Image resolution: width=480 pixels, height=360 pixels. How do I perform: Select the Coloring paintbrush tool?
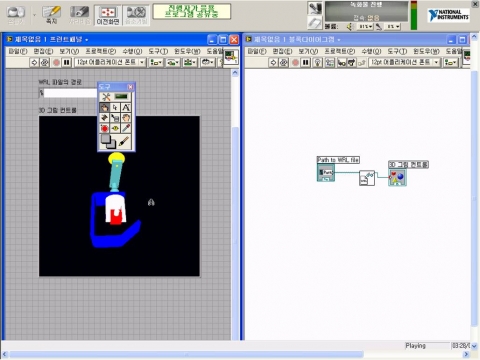coord(124,141)
